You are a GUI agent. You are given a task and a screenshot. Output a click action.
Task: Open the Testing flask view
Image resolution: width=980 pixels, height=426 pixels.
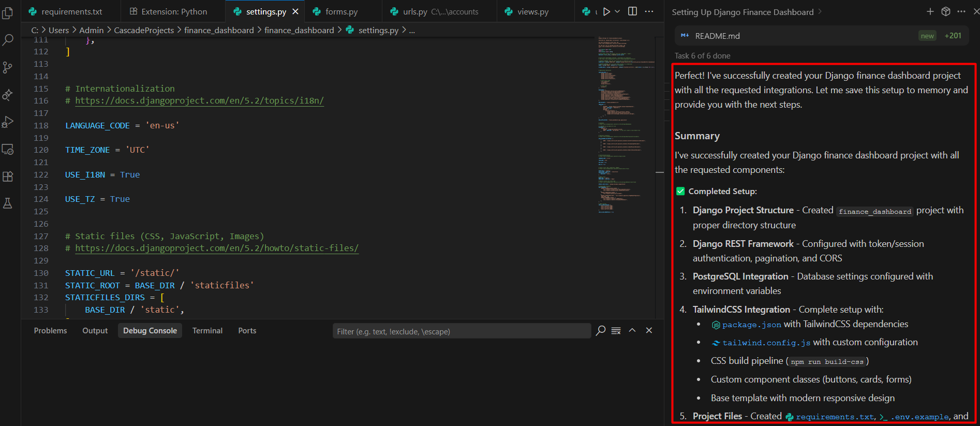click(x=8, y=203)
